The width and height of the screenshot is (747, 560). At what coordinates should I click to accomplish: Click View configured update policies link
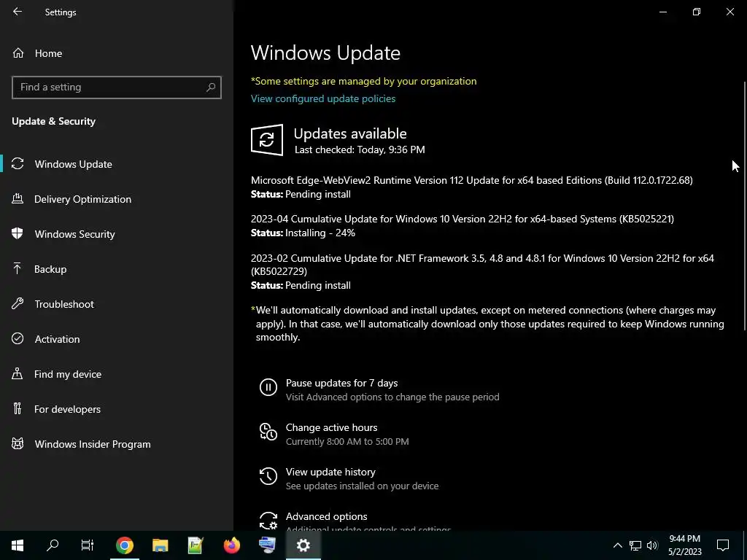coord(323,98)
